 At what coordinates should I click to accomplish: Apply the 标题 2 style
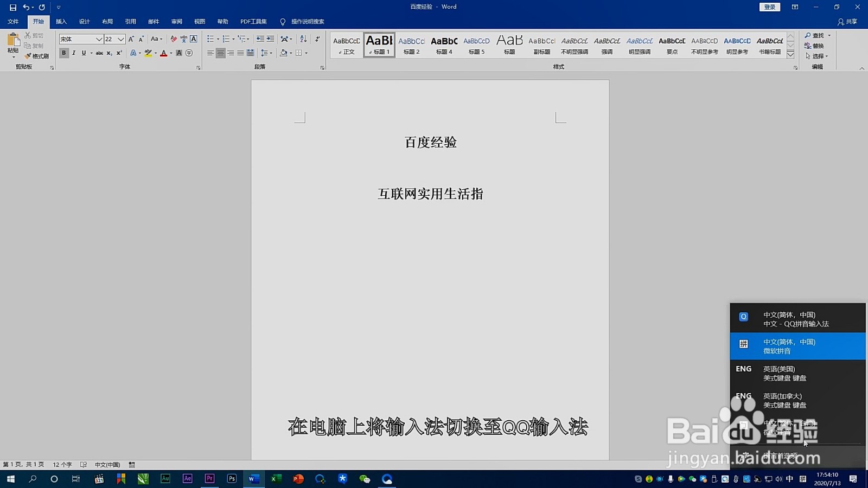pos(412,45)
